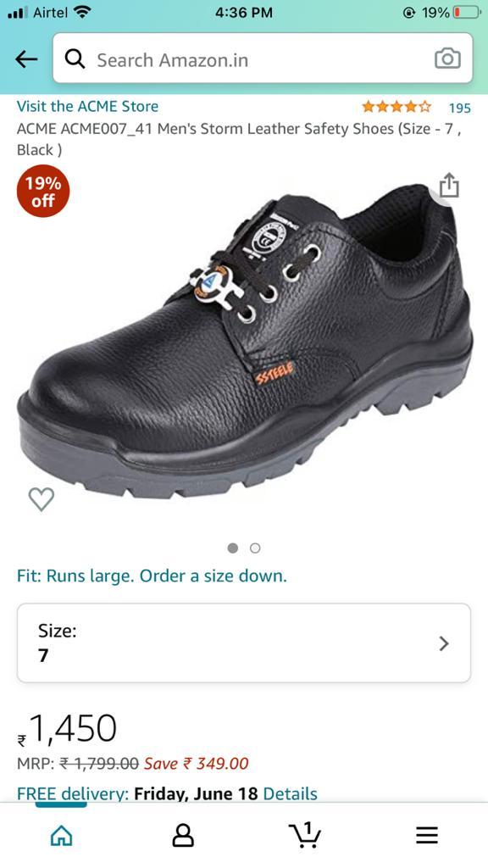
Task: Open camera search in search bar
Action: (447, 58)
